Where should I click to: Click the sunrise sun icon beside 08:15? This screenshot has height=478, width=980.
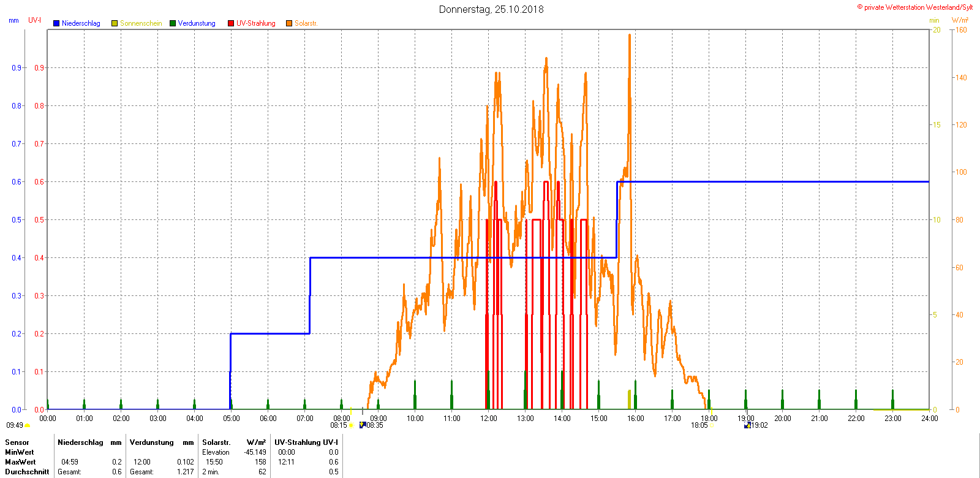point(351,425)
